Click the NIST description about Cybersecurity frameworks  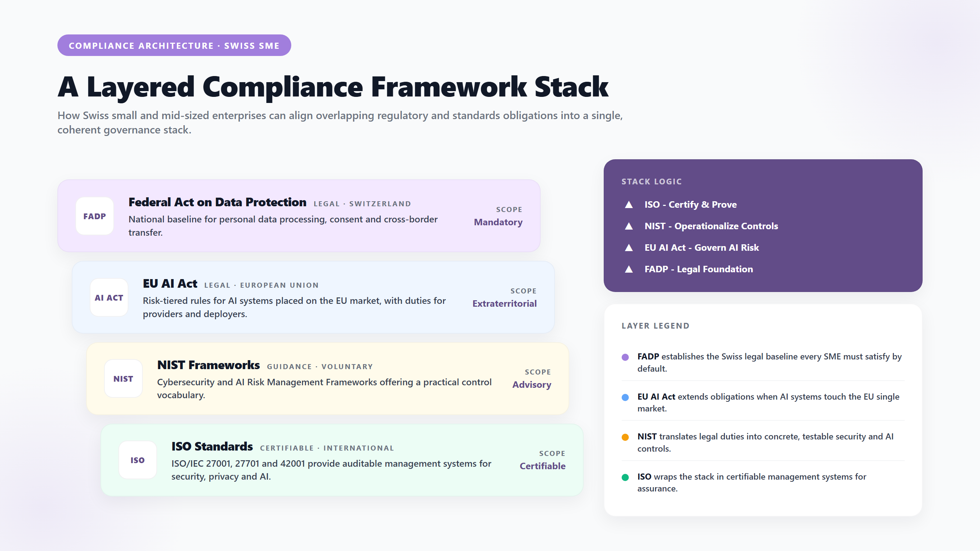coord(325,388)
